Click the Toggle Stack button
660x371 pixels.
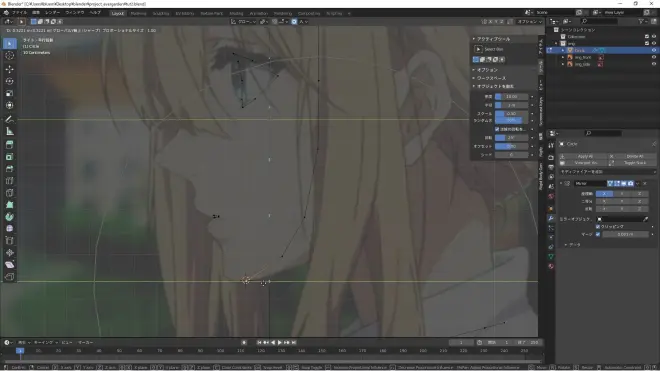(x=634, y=163)
